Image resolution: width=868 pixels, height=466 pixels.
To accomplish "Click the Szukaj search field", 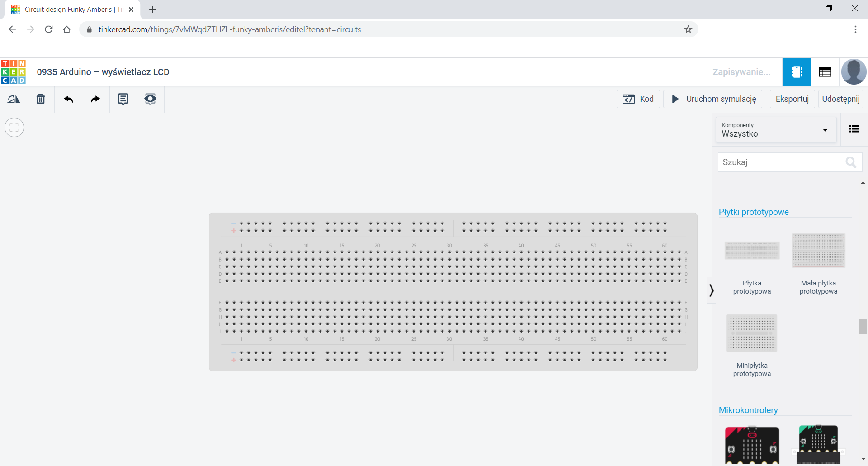I will (782, 162).
